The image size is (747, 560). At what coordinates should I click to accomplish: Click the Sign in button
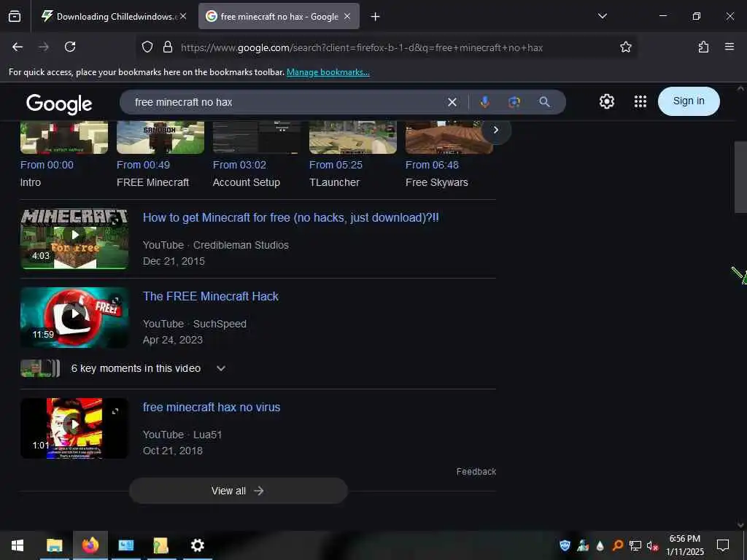point(689,101)
